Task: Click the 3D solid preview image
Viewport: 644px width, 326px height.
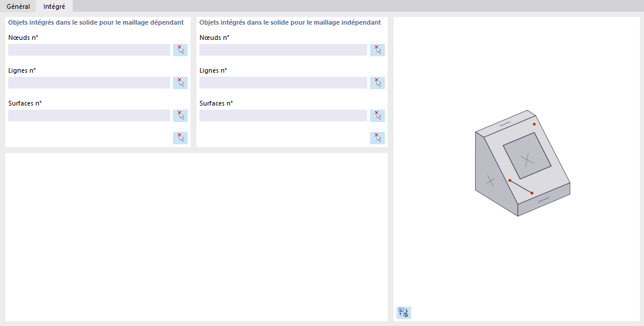Action: (521, 163)
